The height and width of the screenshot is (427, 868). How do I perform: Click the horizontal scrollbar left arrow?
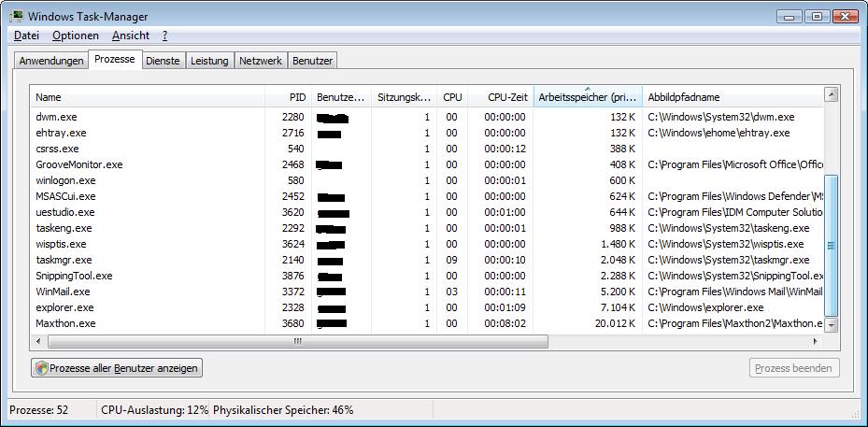(x=38, y=342)
